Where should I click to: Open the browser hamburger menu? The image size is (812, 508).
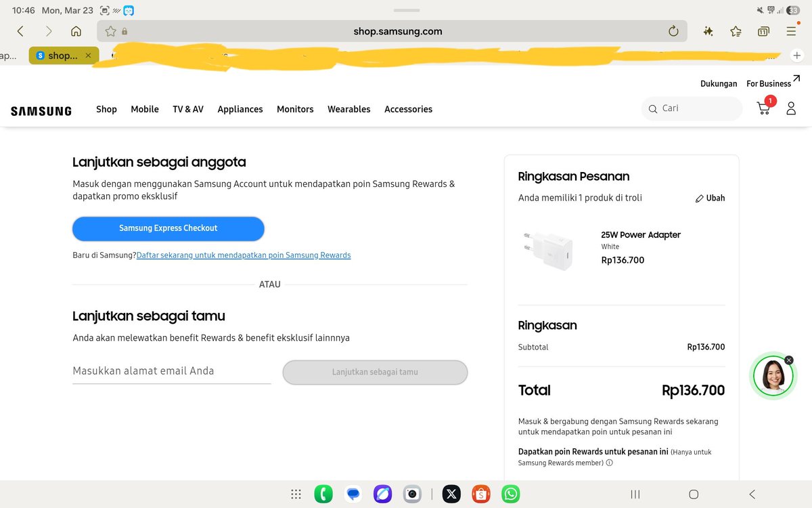(791, 31)
